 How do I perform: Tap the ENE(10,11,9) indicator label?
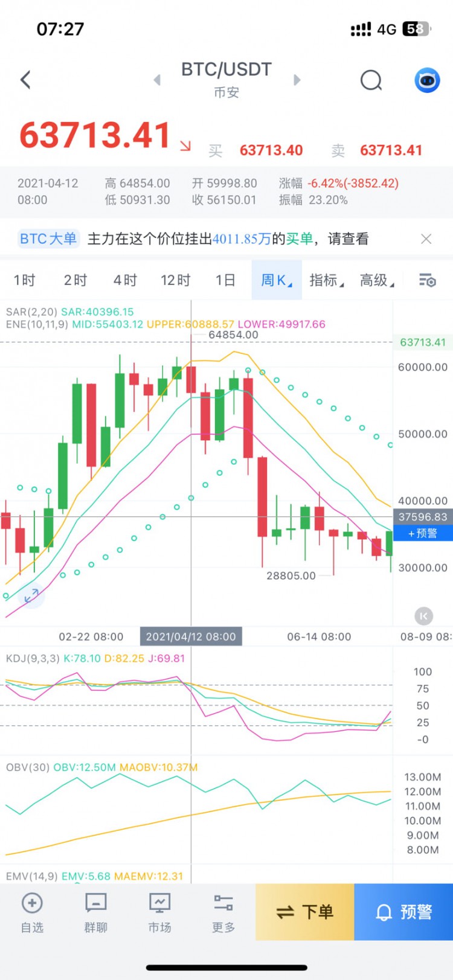point(37,324)
